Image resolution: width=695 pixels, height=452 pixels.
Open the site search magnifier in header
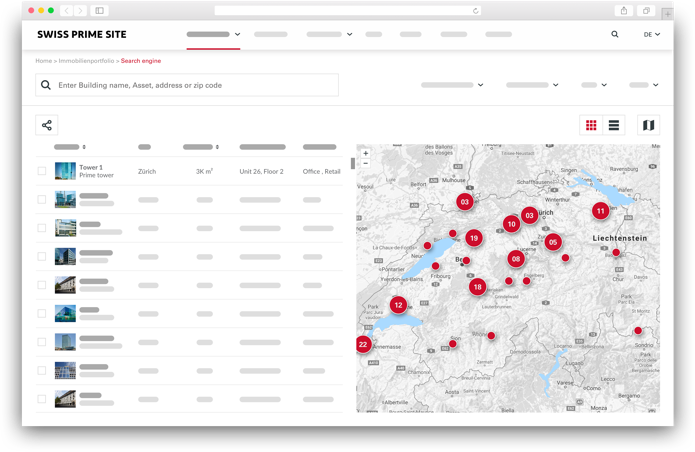615,34
